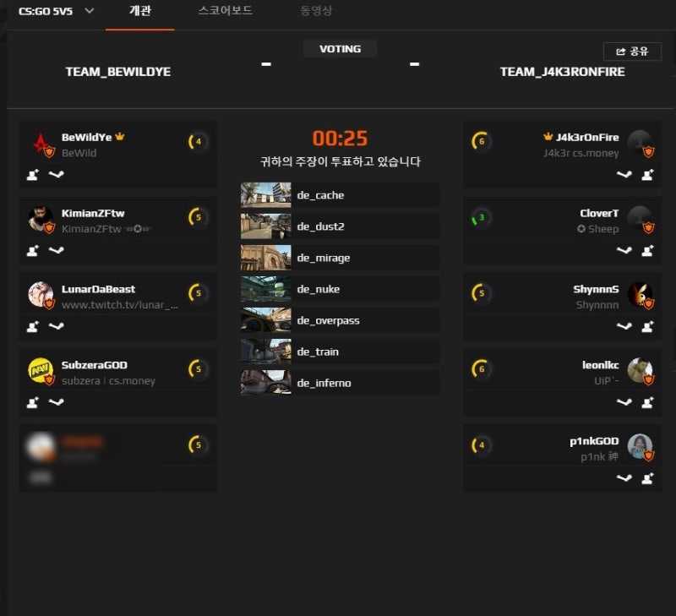676x616 pixels.
Task: Click add-friend icon under LunarDaBeast
Action: click(x=33, y=327)
